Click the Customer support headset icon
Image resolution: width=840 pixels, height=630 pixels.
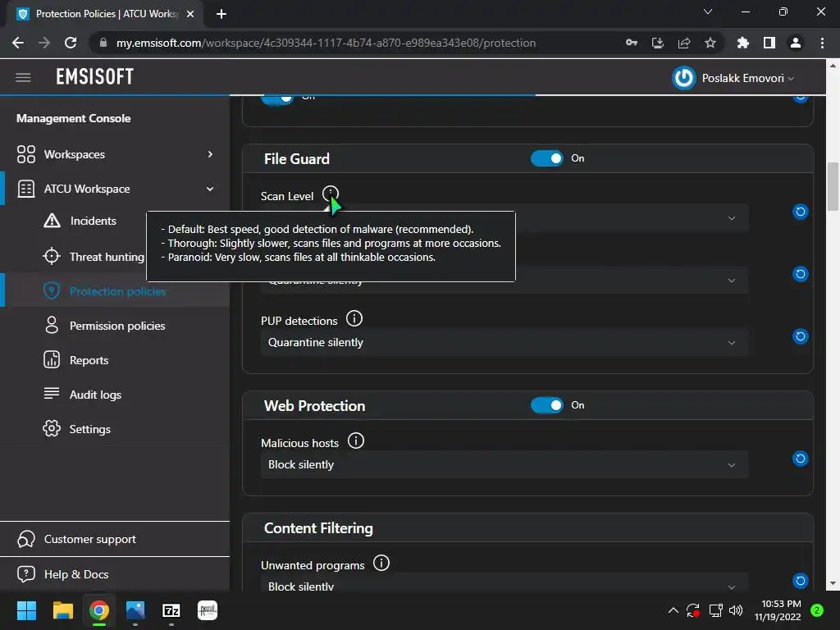(25, 539)
